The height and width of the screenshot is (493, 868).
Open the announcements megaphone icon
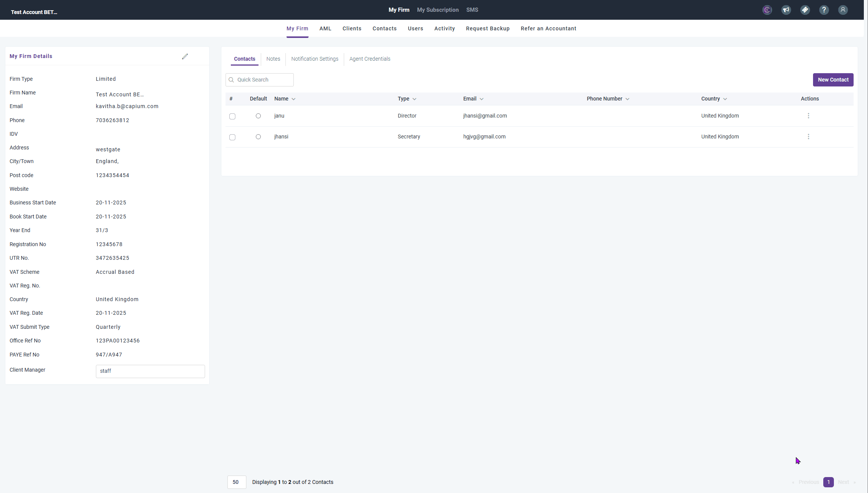(786, 10)
